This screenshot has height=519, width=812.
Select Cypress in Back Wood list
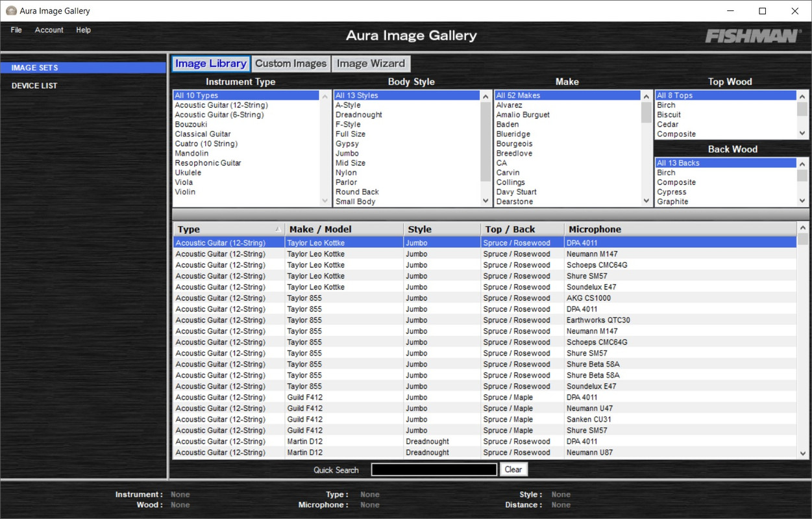[x=726, y=192]
